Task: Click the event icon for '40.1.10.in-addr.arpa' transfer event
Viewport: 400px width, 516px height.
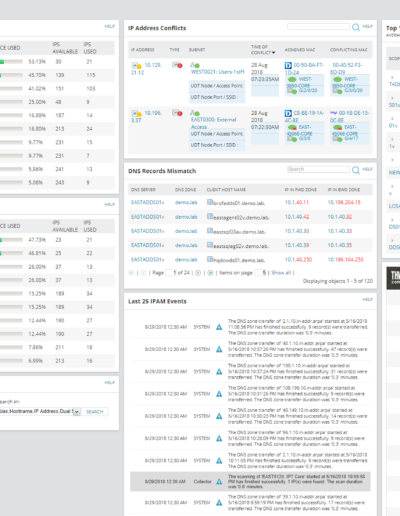Action: [219, 349]
